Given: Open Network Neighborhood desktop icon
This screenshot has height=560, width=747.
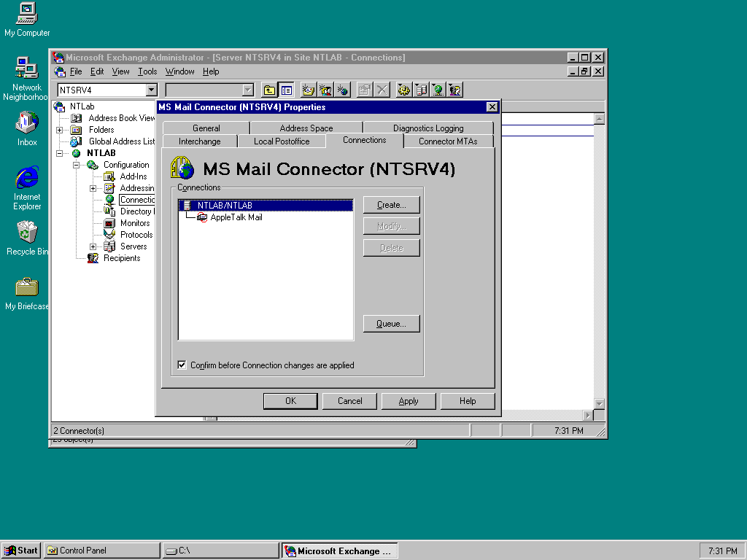Looking at the screenshot, I should (26, 79).
